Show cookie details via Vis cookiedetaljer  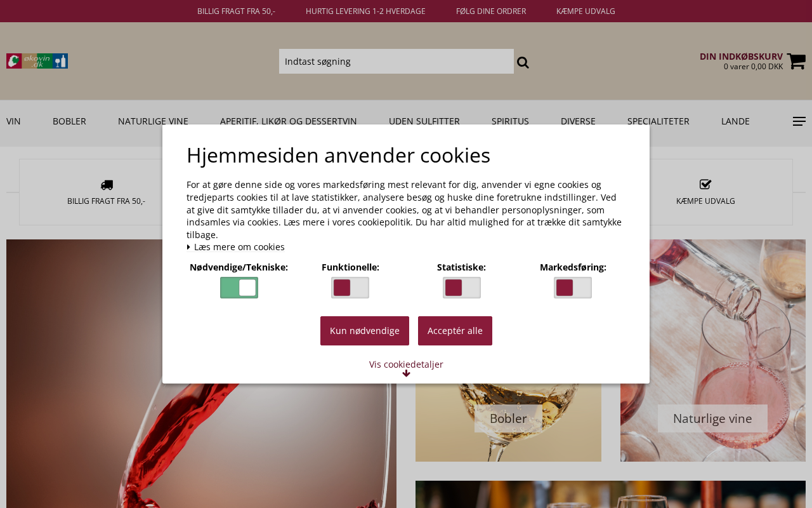(406, 364)
